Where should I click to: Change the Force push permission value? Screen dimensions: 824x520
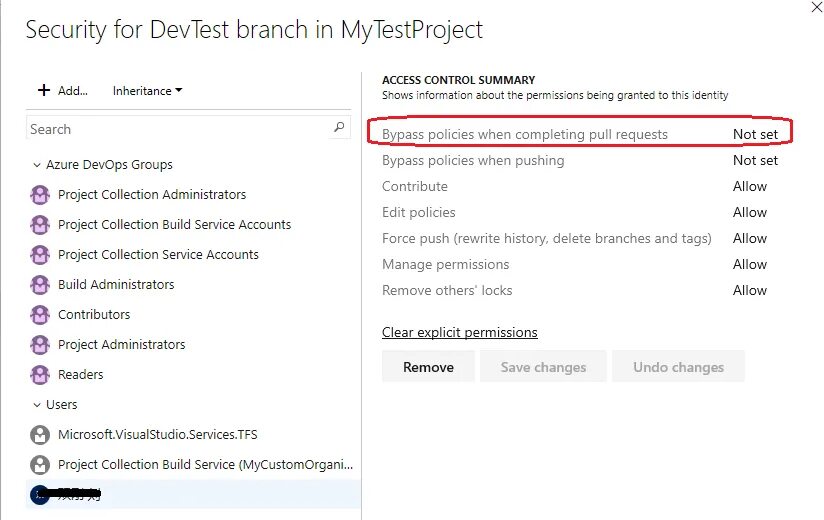pyautogui.click(x=749, y=238)
